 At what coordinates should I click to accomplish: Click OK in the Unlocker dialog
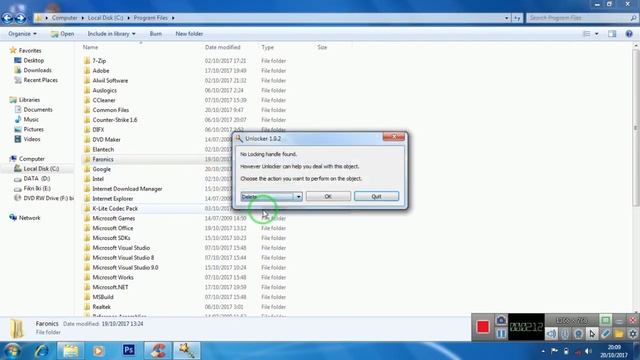pos(328,196)
